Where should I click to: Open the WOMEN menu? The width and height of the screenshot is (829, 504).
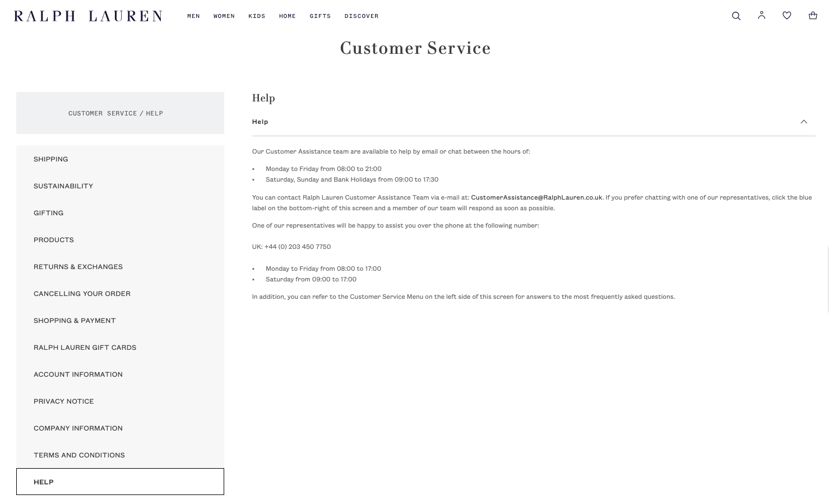224,16
